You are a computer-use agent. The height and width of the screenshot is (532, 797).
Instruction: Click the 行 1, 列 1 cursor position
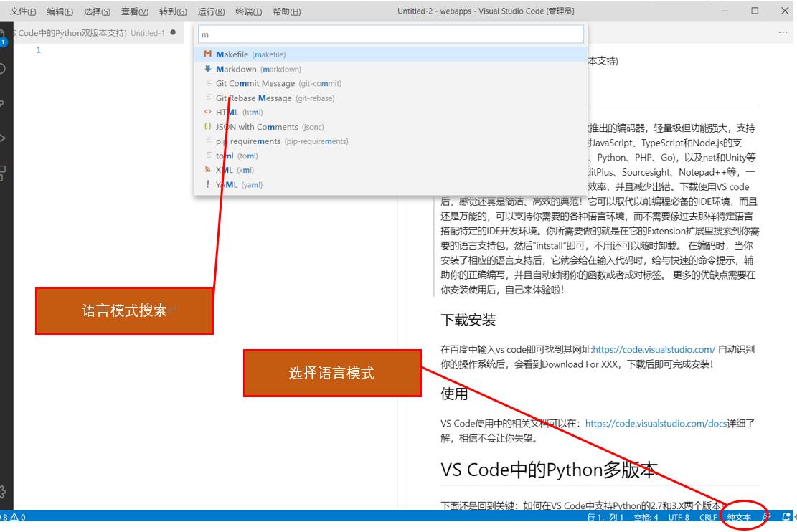coord(605,517)
